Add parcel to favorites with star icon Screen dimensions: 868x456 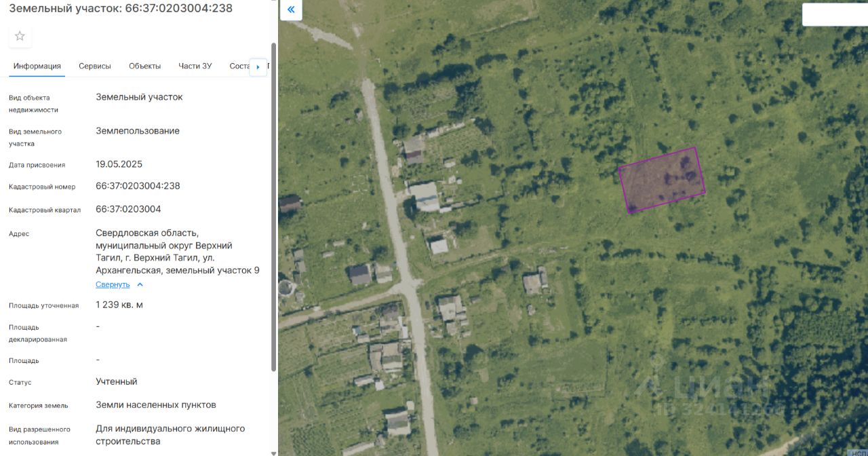pos(20,36)
